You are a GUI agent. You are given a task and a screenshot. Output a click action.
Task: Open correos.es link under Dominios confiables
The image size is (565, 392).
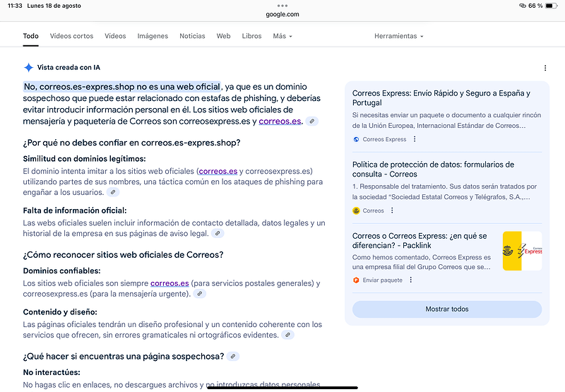pos(169,283)
